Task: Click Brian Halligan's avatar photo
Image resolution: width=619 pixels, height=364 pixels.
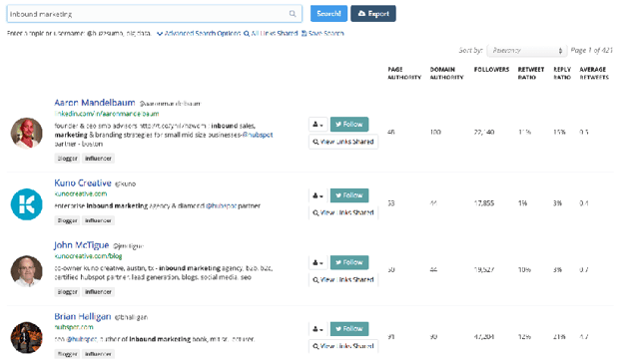Action: click(26, 338)
